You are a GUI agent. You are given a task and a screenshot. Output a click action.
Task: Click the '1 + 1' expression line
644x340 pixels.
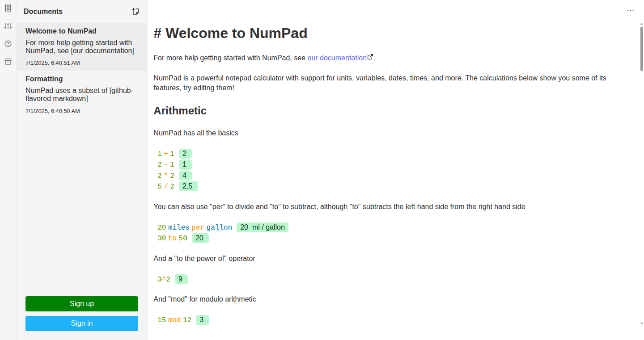(x=166, y=154)
